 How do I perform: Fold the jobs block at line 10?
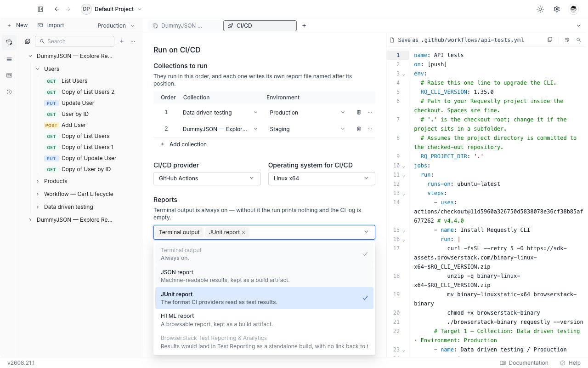(x=403, y=166)
